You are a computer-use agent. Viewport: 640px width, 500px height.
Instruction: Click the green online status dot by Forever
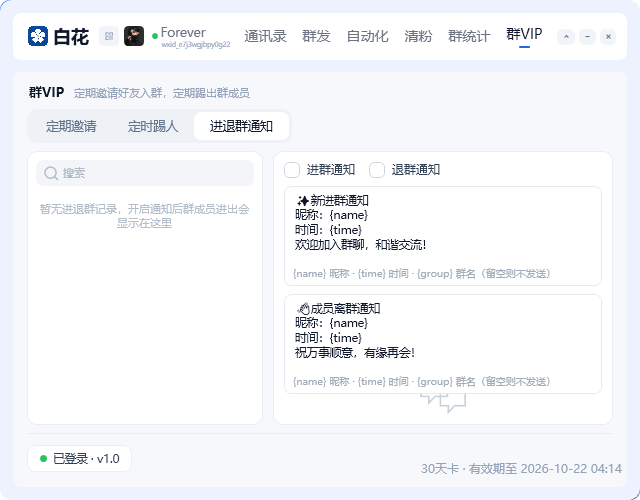tap(155, 36)
